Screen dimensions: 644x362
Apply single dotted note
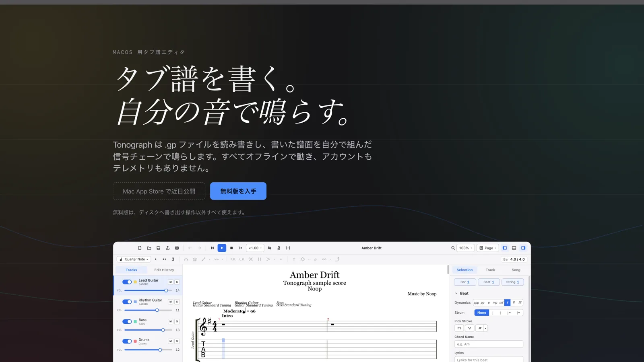(x=156, y=259)
